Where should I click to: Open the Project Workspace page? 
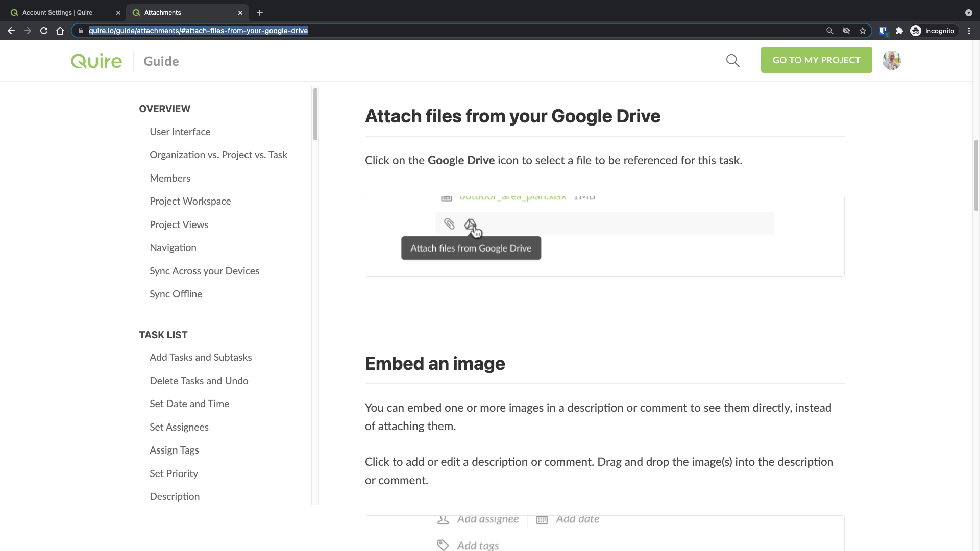(190, 201)
